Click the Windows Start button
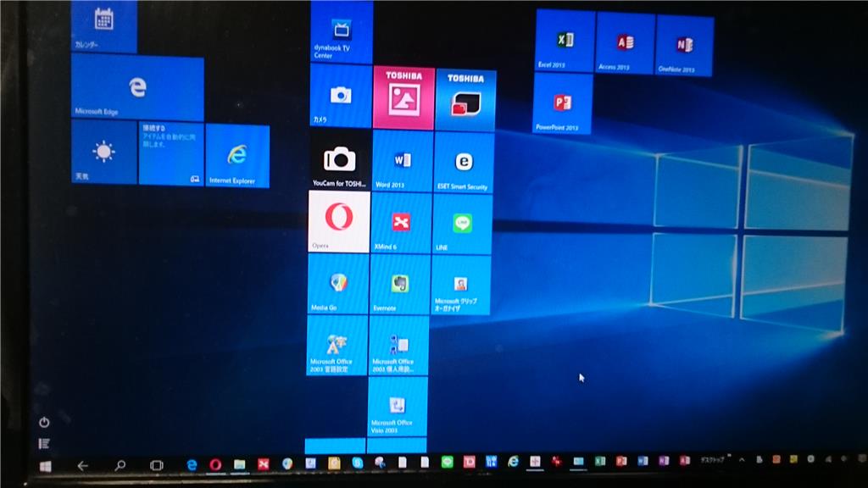Screen dimensions: 868x488 [x=46, y=467]
